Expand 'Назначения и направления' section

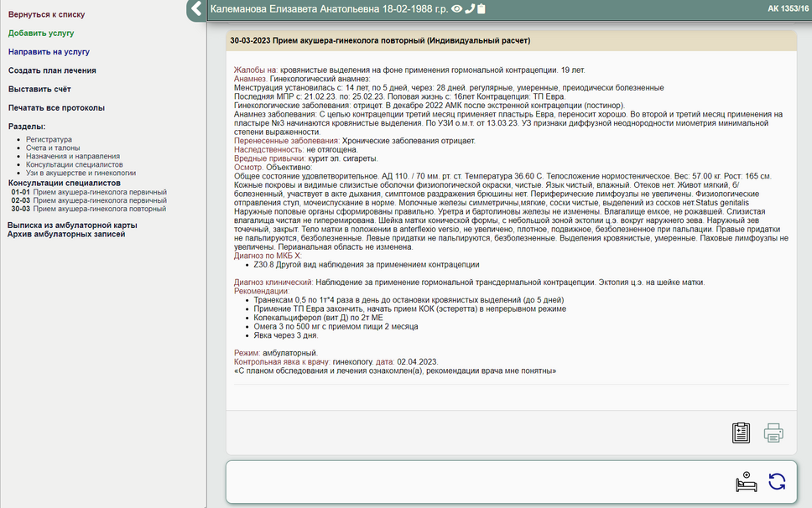pyautogui.click(x=72, y=156)
